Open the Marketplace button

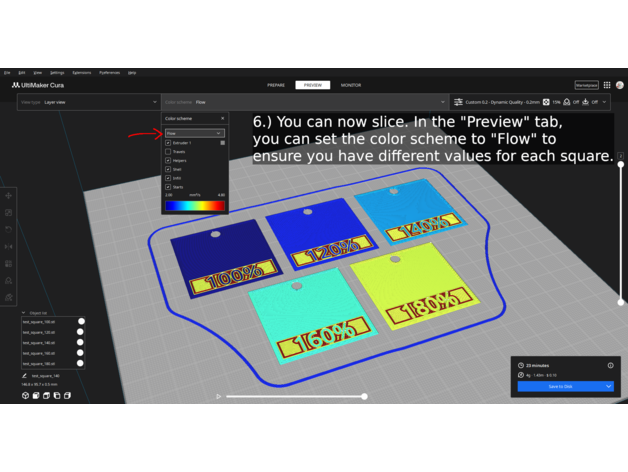tap(586, 86)
